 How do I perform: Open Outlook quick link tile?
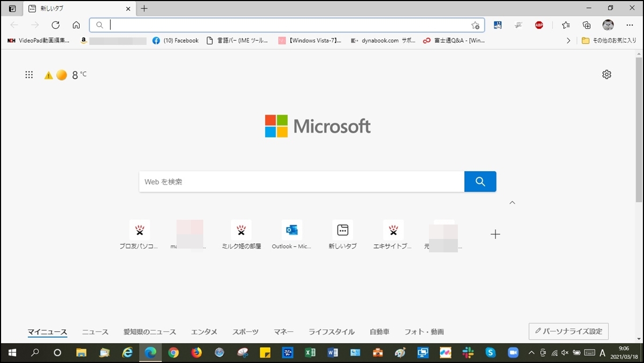coord(292,235)
